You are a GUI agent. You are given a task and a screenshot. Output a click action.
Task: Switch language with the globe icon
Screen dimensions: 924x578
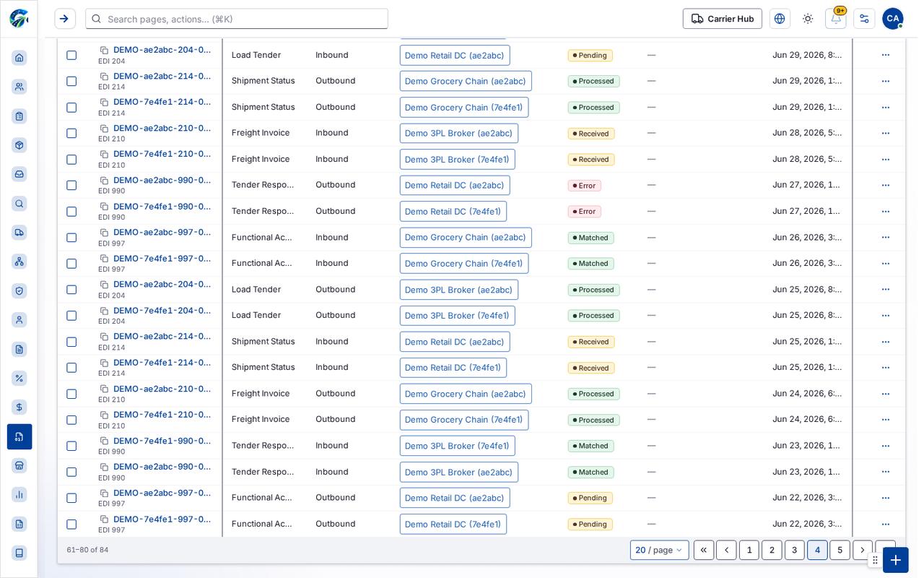coord(780,19)
